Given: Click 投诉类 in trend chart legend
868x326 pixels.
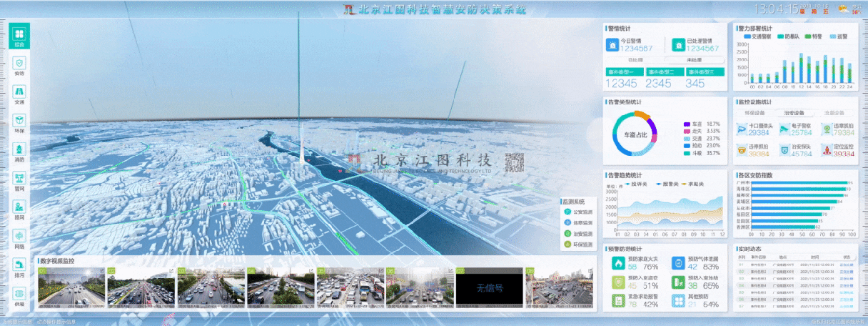Looking at the screenshot, I should pos(637,184).
